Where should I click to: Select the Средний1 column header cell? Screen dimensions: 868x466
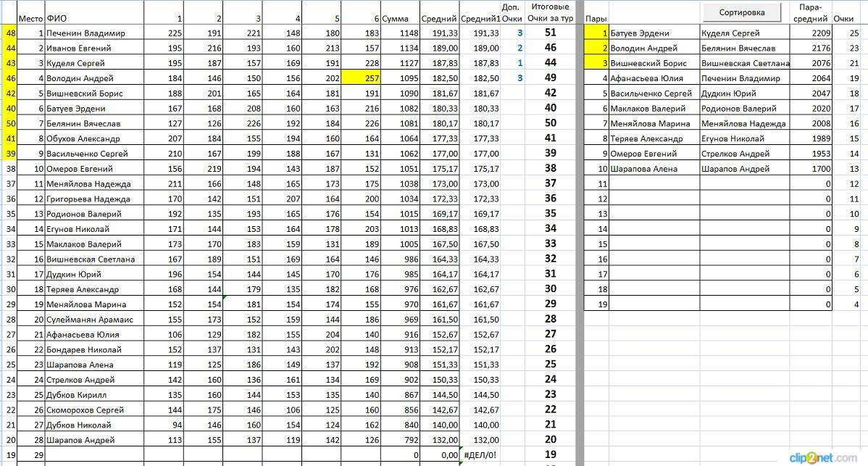pyautogui.click(x=480, y=19)
